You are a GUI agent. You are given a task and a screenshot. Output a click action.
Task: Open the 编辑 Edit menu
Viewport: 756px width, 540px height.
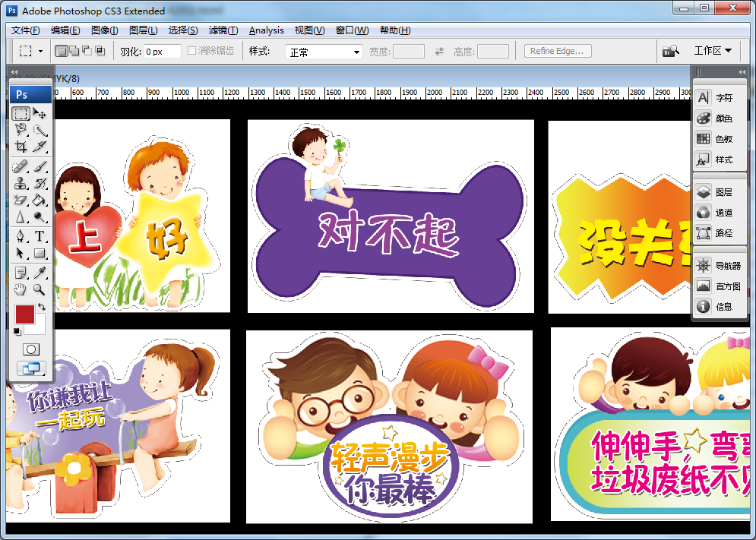[x=65, y=30]
